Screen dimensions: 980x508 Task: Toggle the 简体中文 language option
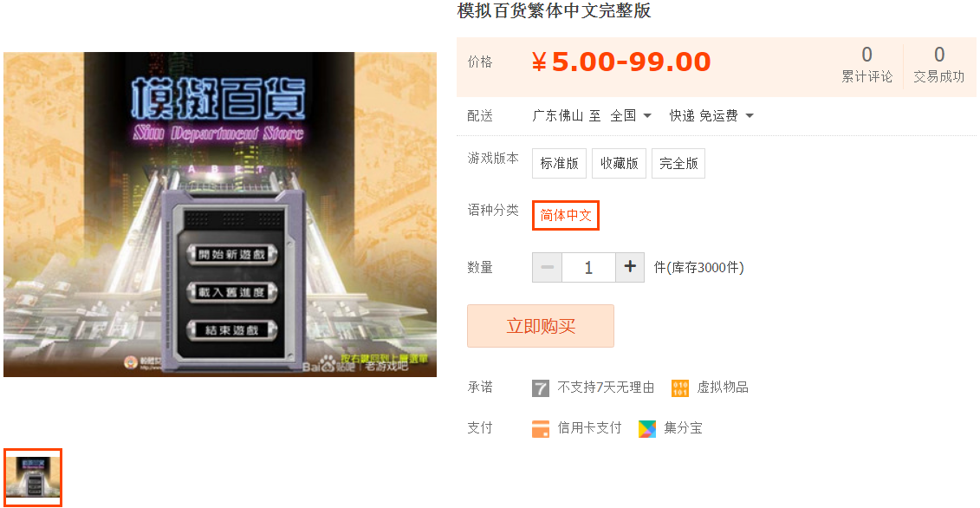tap(566, 215)
